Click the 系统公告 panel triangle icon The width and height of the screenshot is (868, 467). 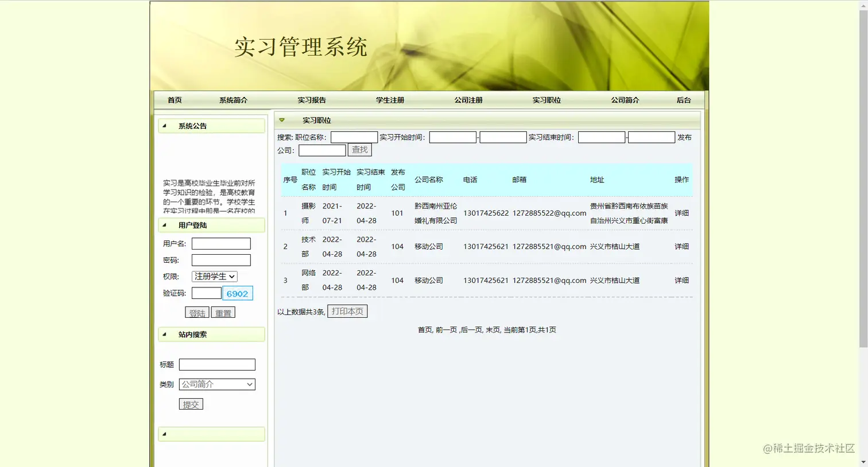(164, 126)
